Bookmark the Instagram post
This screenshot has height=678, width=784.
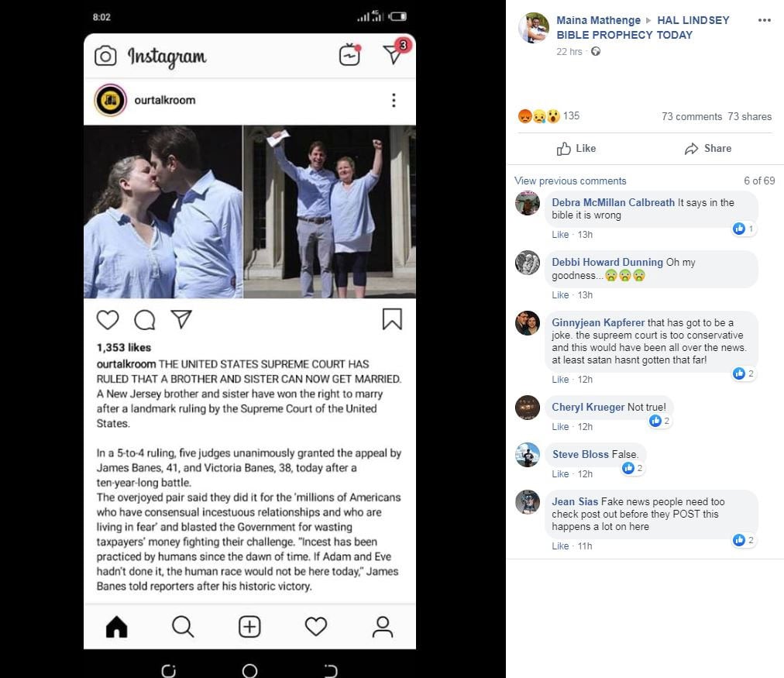tap(392, 319)
